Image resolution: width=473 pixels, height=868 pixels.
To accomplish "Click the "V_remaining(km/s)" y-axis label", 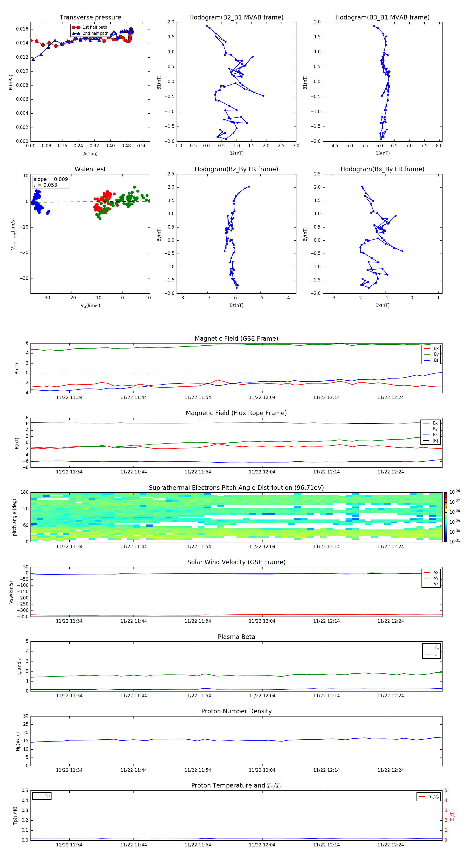I will pos(13,234).
